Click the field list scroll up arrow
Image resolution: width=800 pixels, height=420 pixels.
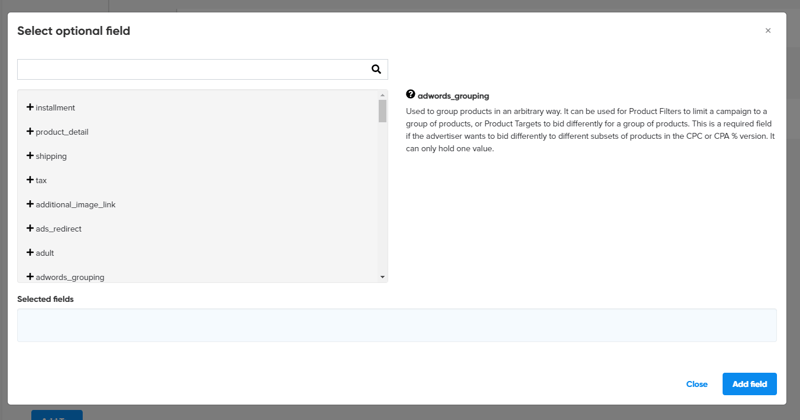pyautogui.click(x=382, y=95)
